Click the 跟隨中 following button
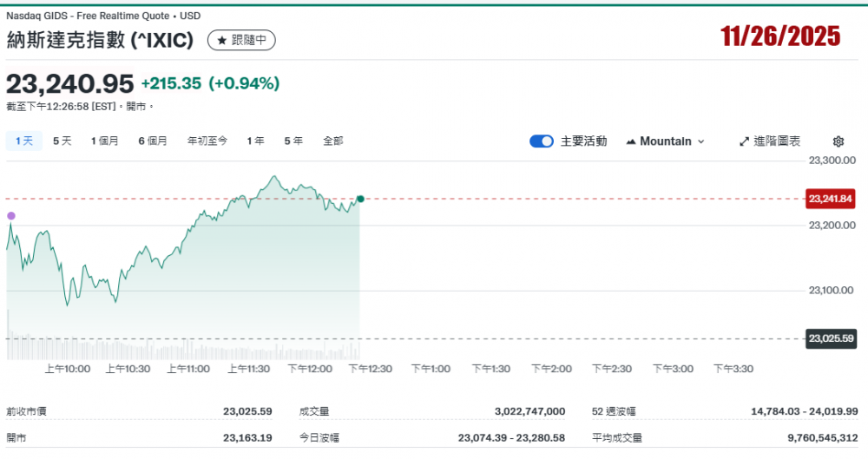Viewport: 868px width, 459px height. coord(242,40)
